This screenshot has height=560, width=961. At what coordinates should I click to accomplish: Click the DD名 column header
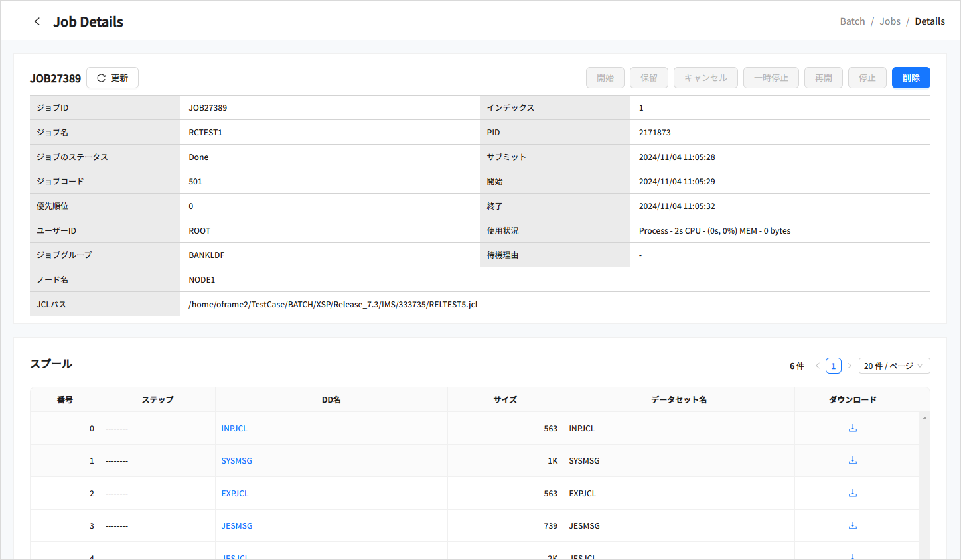pos(331,399)
